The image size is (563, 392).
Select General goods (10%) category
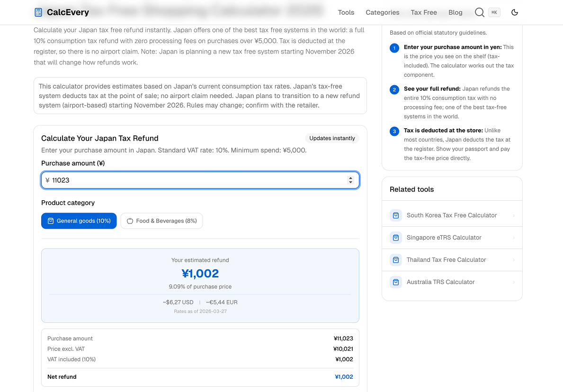(x=79, y=221)
